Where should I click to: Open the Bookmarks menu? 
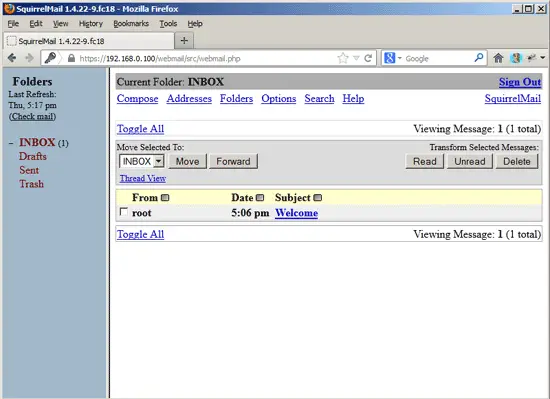131,24
